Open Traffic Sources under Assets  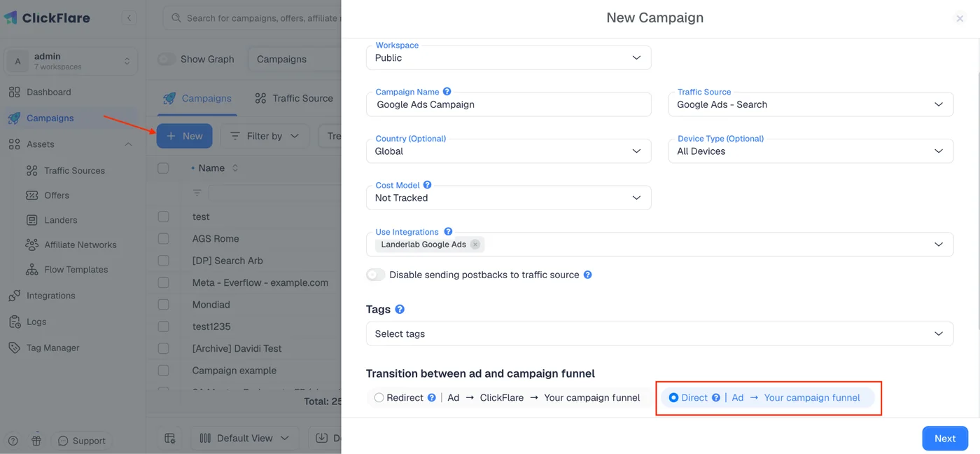pyautogui.click(x=74, y=170)
